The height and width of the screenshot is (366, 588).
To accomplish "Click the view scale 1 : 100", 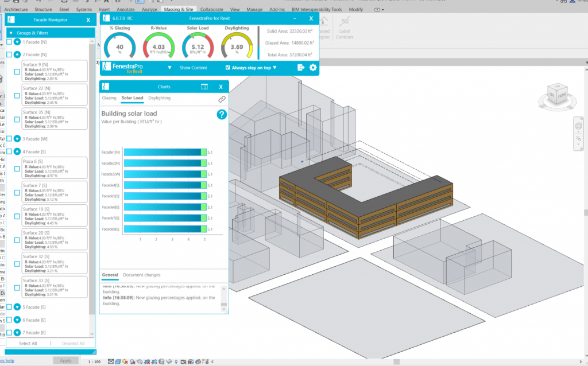I will (x=94, y=361).
